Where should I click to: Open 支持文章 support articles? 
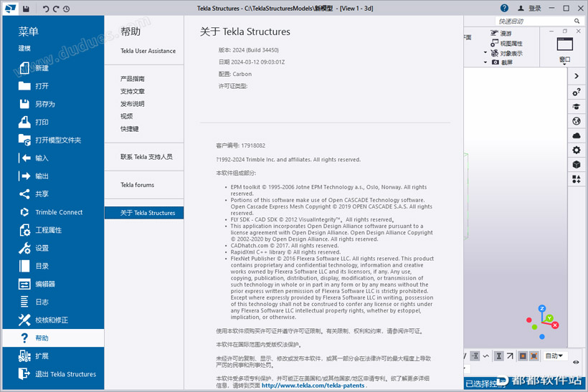coord(132,91)
